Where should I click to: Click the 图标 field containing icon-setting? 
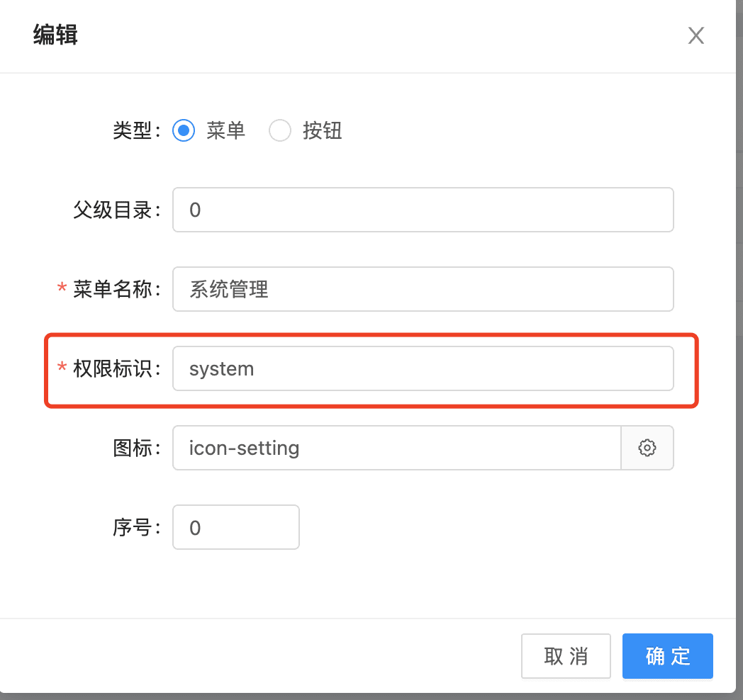[x=397, y=448]
